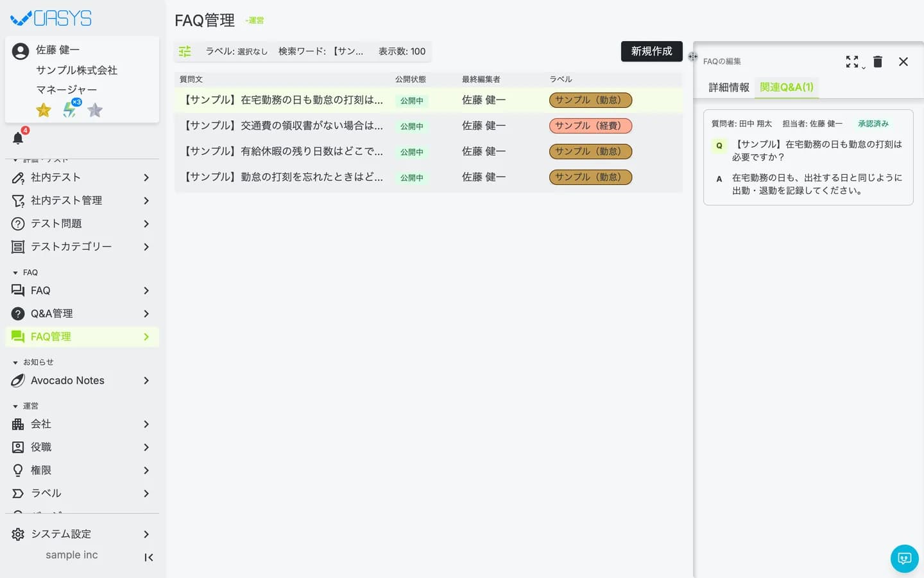Close the FAQ edit panel
Viewport: 924px width, 578px height.
(903, 62)
